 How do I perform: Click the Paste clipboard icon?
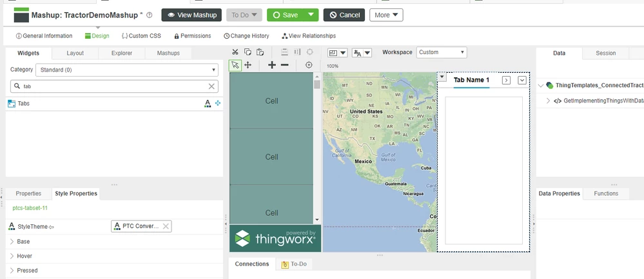point(260,52)
